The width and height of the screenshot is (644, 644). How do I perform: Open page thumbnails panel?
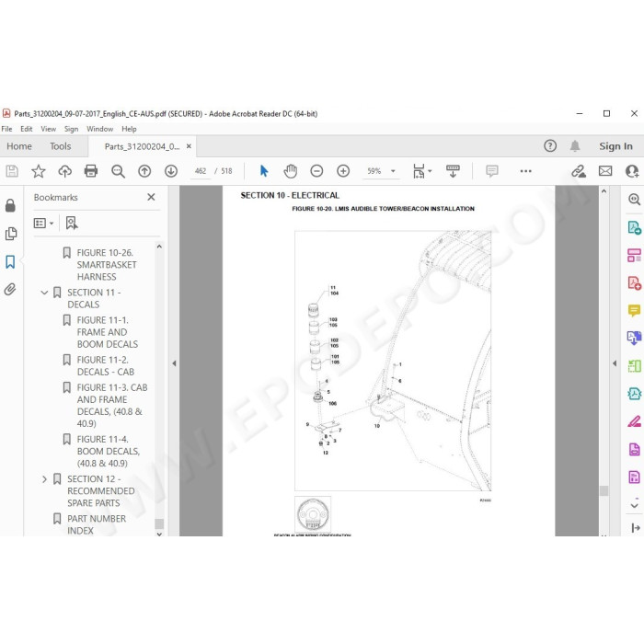(x=11, y=234)
